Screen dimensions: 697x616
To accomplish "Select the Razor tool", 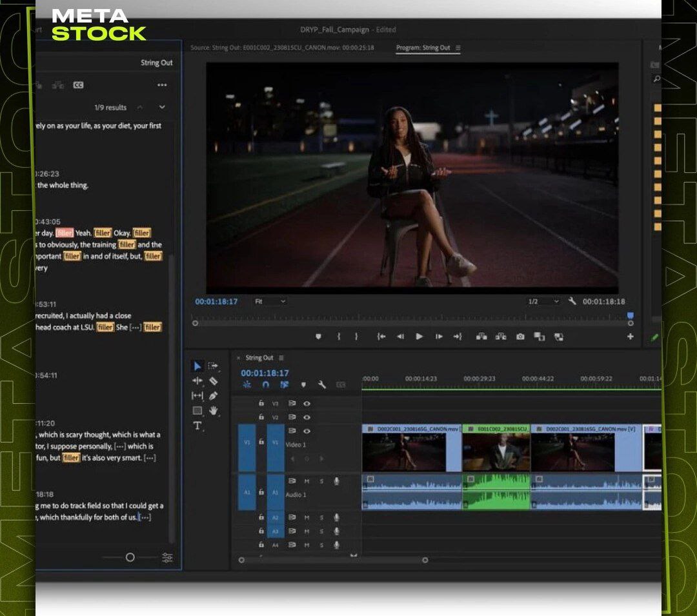I will coord(214,381).
